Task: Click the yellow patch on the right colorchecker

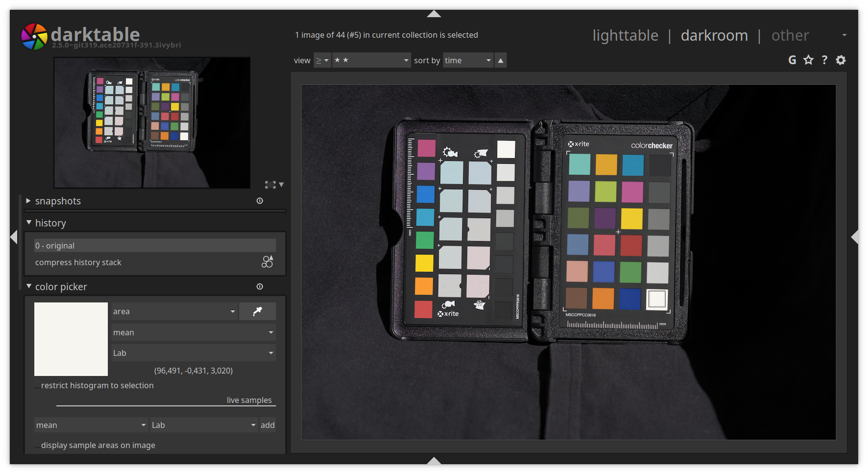Action: [x=631, y=219]
